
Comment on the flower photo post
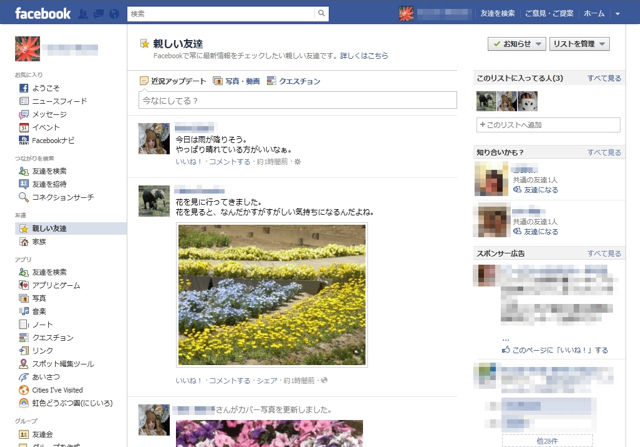click(x=230, y=380)
